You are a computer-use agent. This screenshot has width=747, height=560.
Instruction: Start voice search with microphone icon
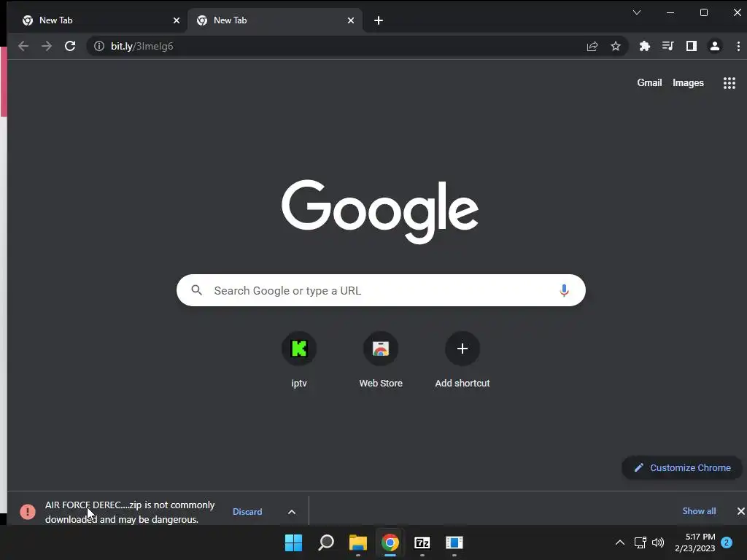coord(564,290)
